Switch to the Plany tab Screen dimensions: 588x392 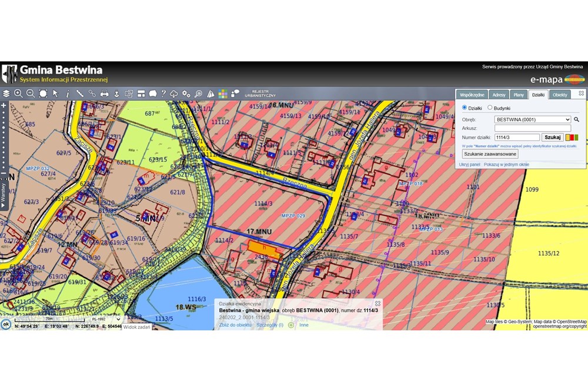point(518,95)
